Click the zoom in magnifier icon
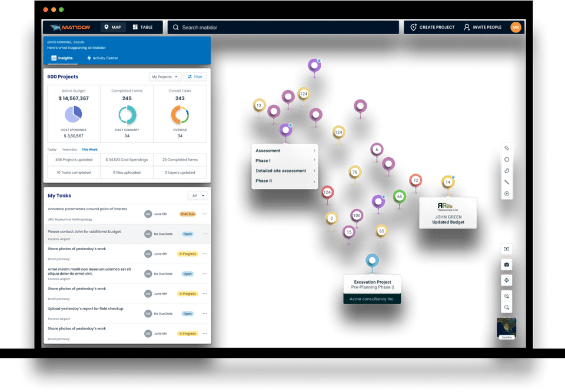565x392 pixels. pyautogui.click(x=507, y=296)
